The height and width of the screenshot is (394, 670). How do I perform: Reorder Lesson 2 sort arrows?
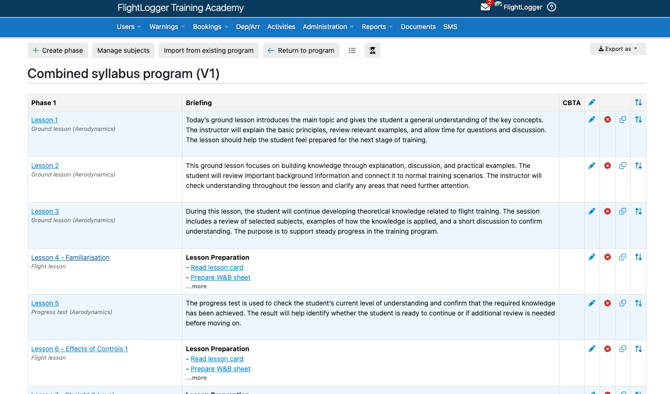click(638, 165)
